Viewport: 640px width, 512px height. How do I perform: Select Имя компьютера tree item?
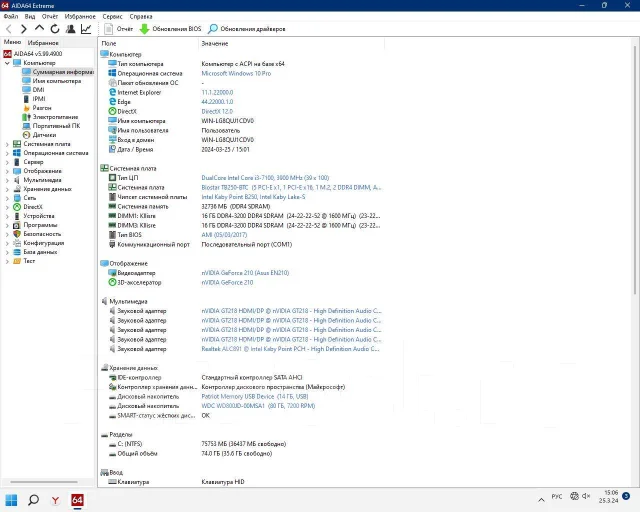(52, 81)
